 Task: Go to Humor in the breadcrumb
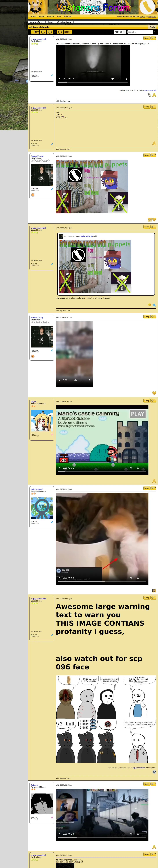[x=50, y=22]
